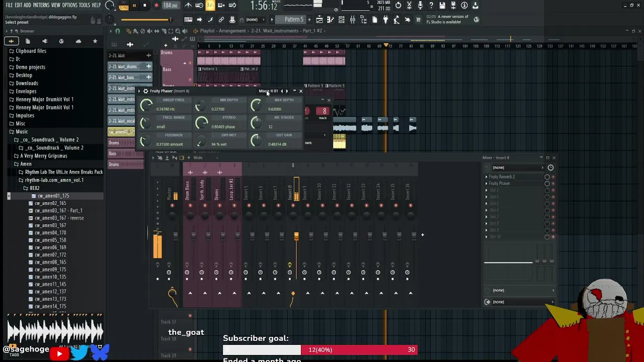Toggle the PAT/SONG mode switch

(123, 6)
